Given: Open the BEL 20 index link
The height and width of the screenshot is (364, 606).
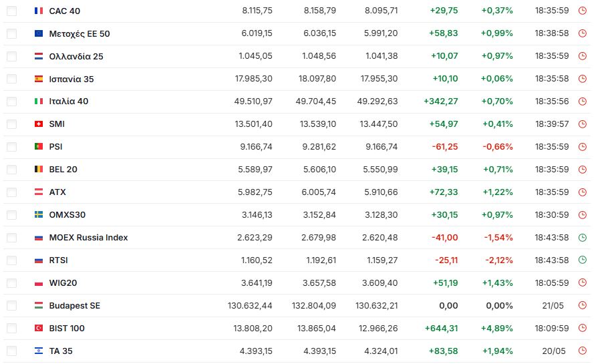Looking at the screenshot, I should (x=63, y=169).
